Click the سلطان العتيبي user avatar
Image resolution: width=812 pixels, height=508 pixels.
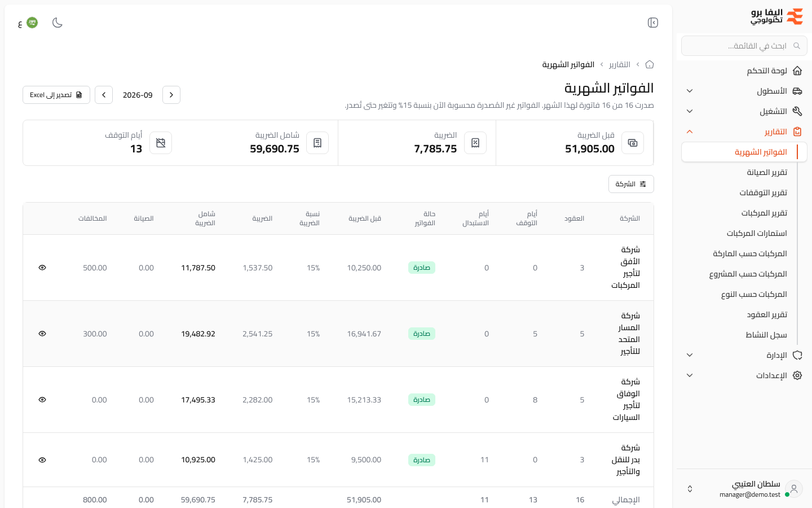pos(794,489)
